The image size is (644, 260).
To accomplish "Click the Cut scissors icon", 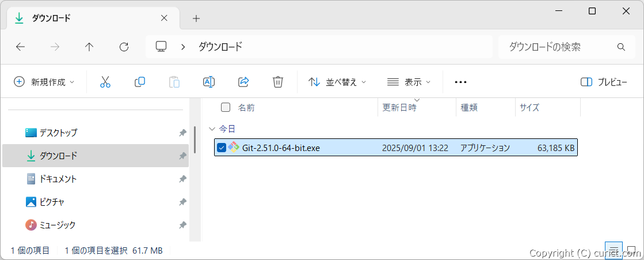I will (x=105, y=82).
